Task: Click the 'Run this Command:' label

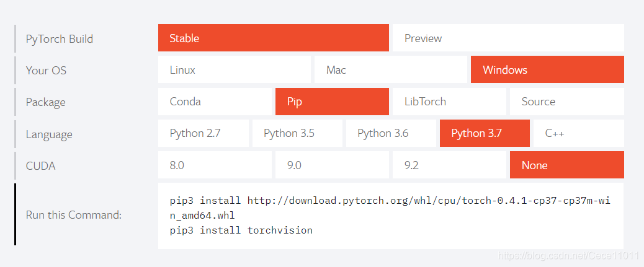Action: (73, 215)
